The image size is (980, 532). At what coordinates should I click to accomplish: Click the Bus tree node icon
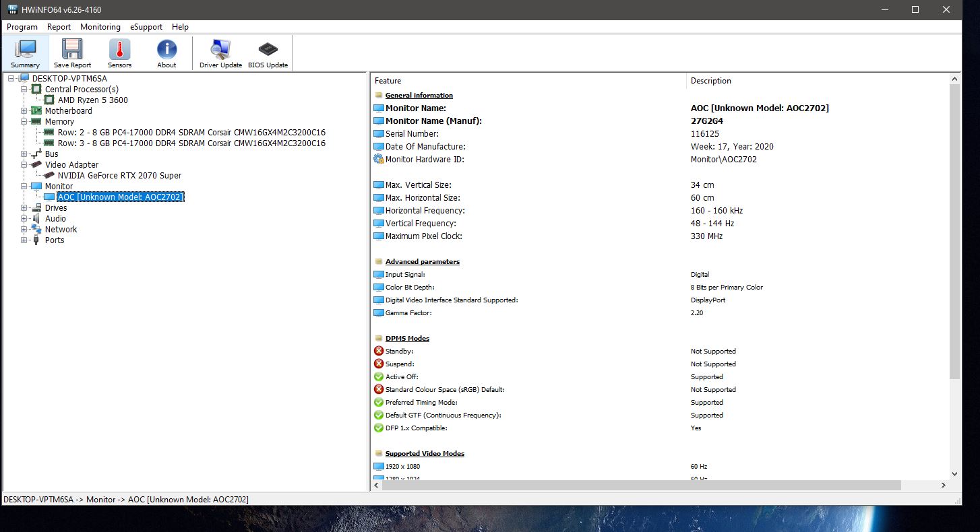click(37, 154)
